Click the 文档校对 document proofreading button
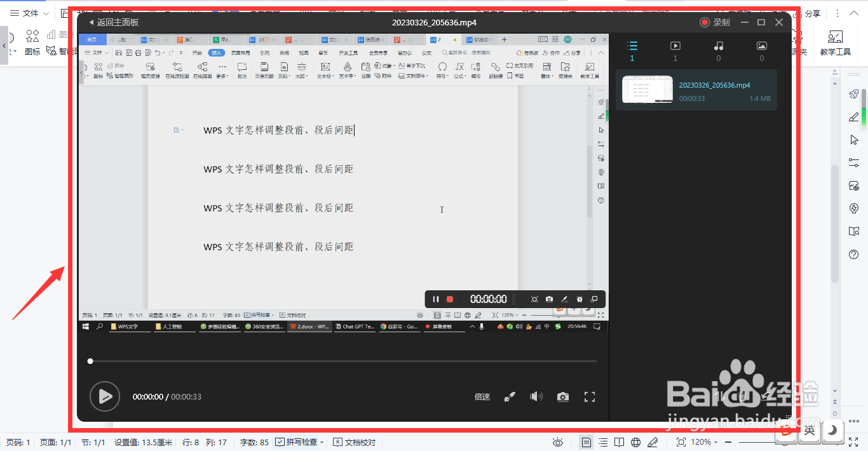 click(x=355, y=442)
